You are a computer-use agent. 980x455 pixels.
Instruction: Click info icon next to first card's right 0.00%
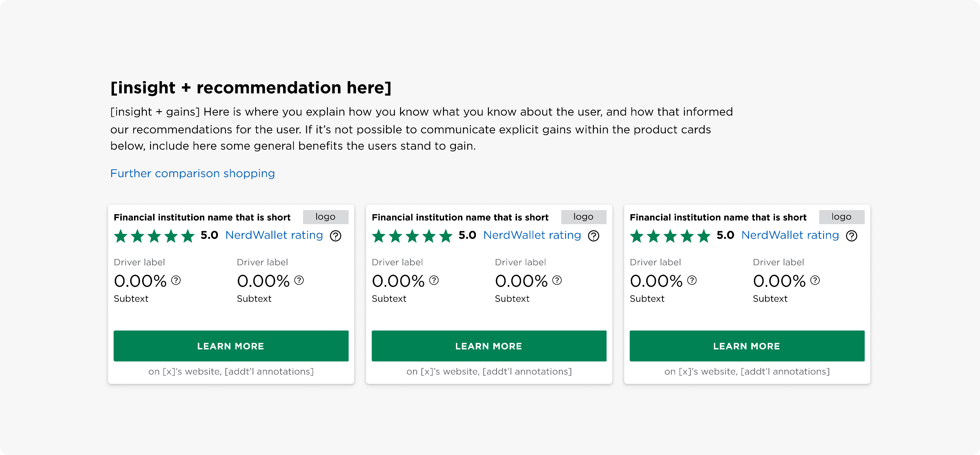tap(299, 280)
